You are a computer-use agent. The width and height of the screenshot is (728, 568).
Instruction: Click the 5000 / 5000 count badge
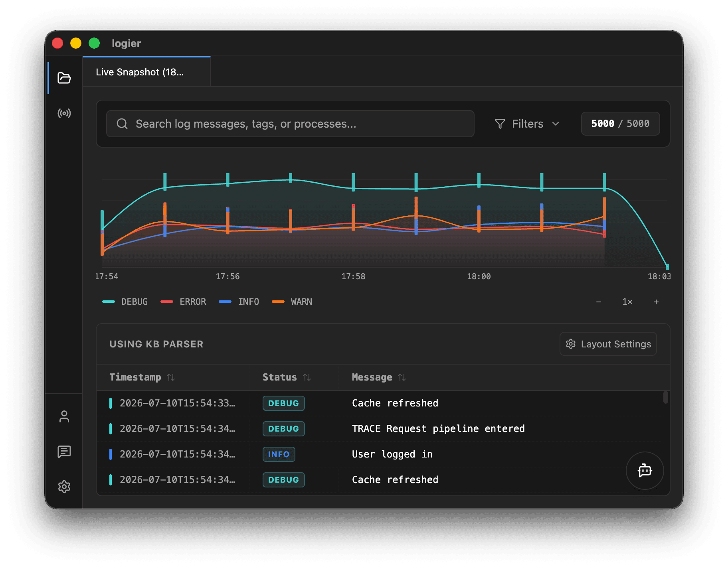pos(620,124)
